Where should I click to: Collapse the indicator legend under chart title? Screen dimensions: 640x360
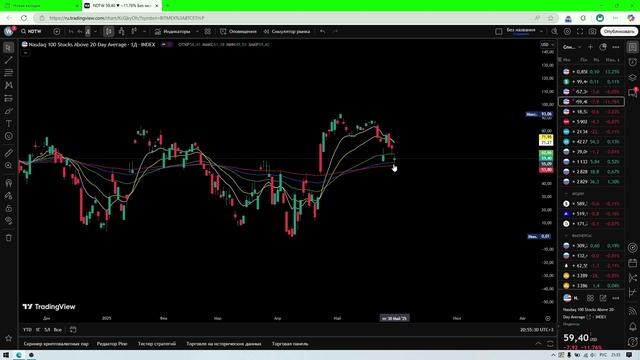click(x=25, y=53)
